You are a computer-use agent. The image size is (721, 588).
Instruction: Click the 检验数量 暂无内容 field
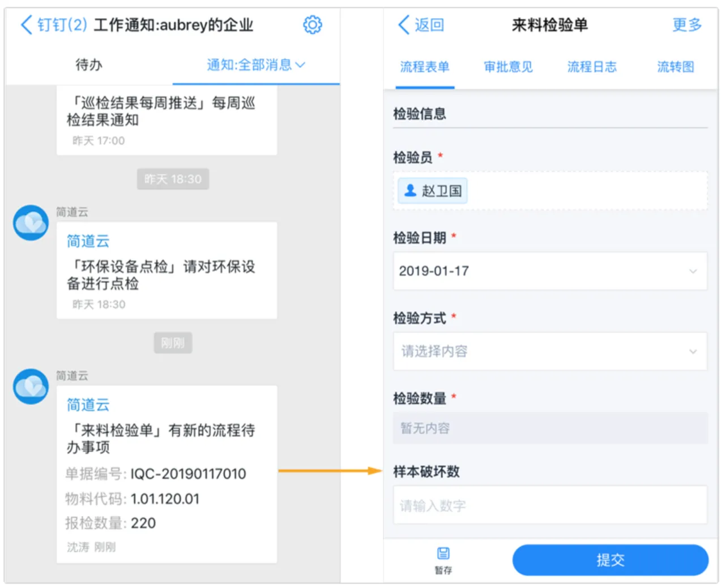click(550, 428)
